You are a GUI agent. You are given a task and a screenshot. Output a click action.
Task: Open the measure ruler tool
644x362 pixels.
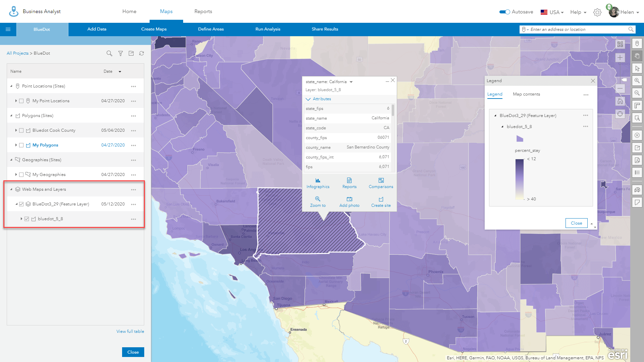click(637, 106)
